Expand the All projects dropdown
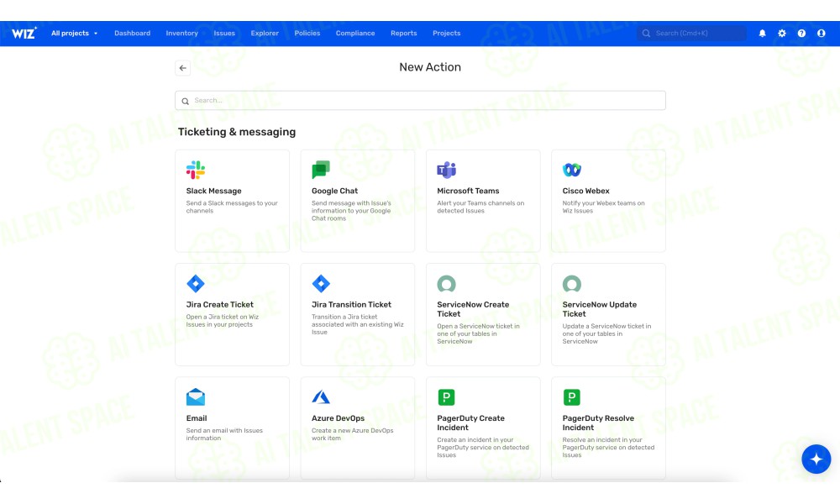Viewport: 840px width, 504px height. pyautogui.click(x=74, y=34)
